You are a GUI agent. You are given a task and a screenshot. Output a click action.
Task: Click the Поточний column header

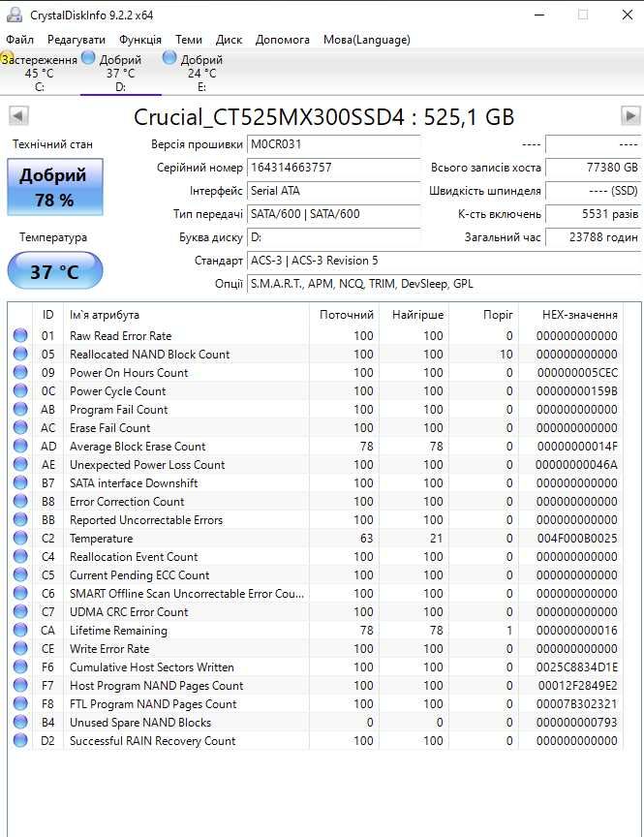coord(344,315)
